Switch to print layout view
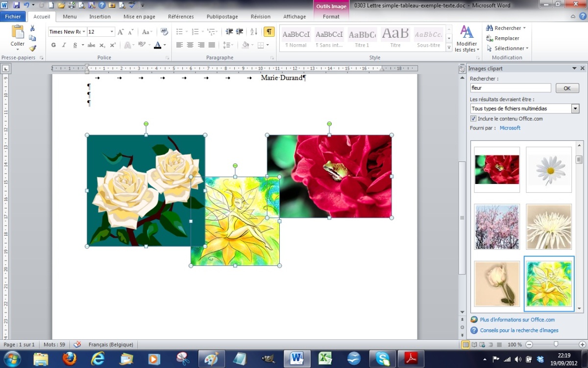The width and height of the screenshot is (588, 368). click(466, 345)
